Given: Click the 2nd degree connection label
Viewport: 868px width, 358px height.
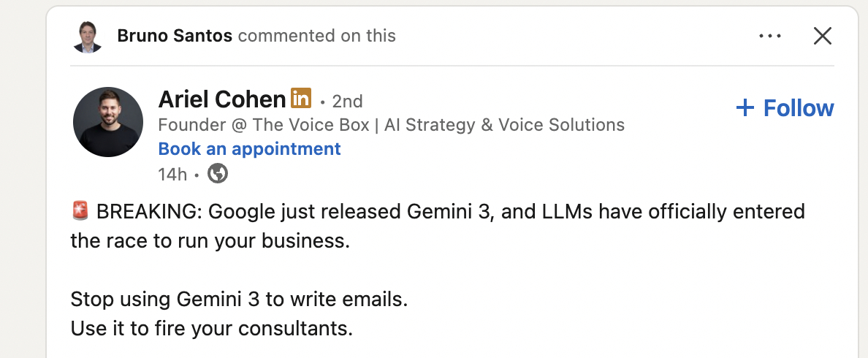Looking at the screenshot, I should 347,101.
